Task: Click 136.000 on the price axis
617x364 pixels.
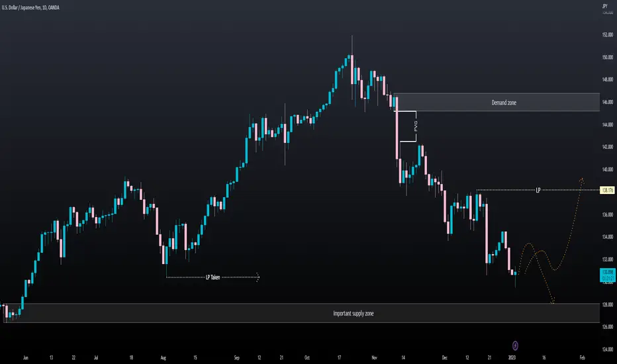Action: (x=608, y=215)
